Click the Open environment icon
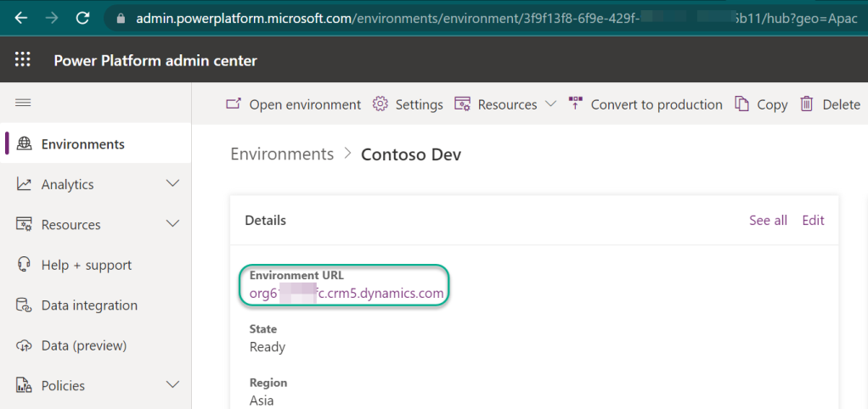This screenshot has height=409, width=868. (234, 104)
